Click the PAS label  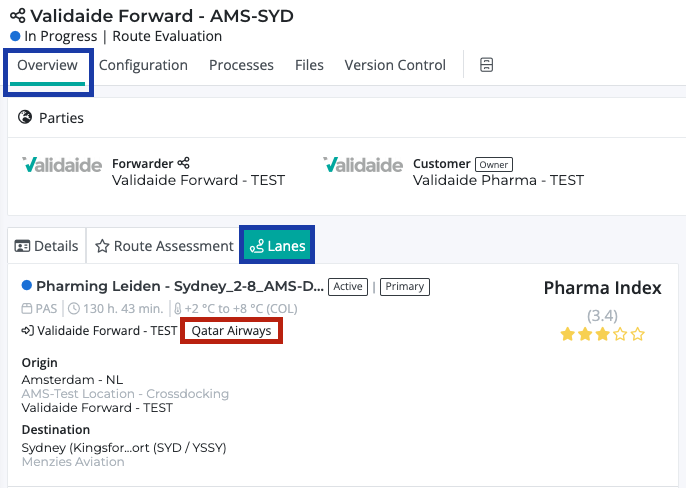coord(46,309)
